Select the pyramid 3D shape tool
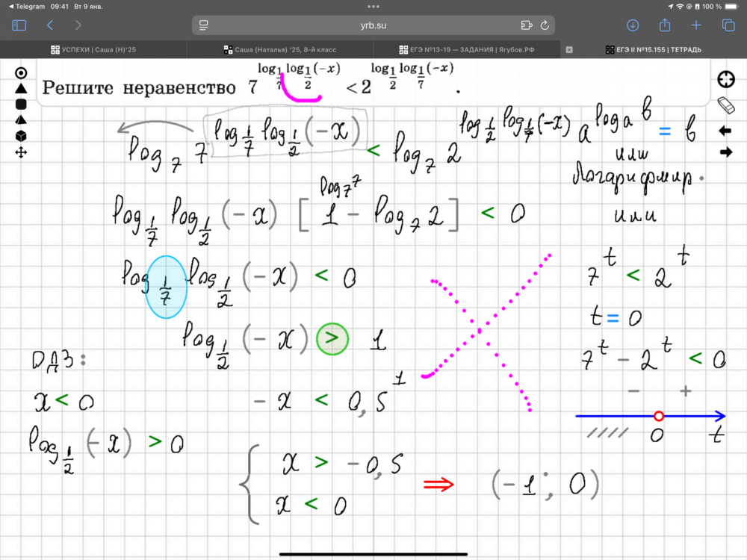Viewport: 747px width, 560px height. [x=21, y=120]
